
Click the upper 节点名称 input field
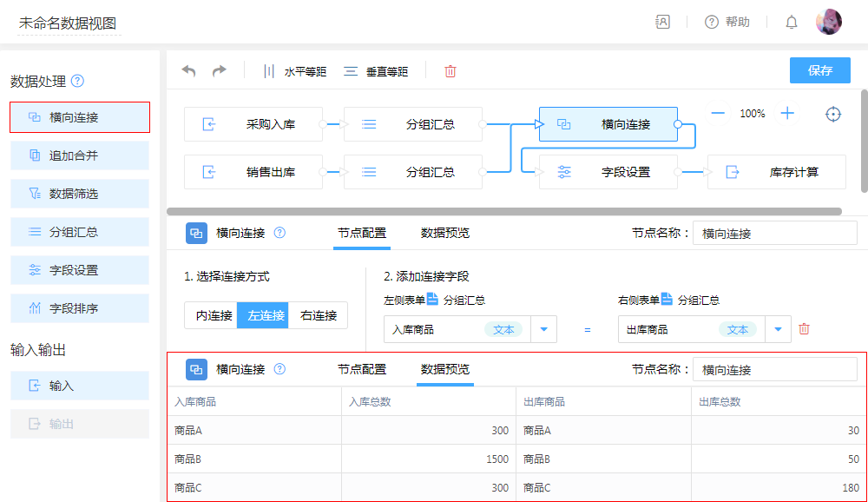click(774, 233)
